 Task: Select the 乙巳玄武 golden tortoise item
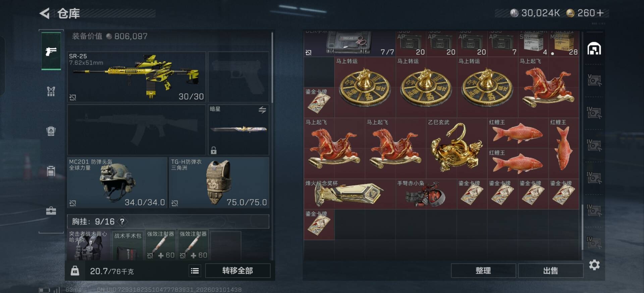457,148
